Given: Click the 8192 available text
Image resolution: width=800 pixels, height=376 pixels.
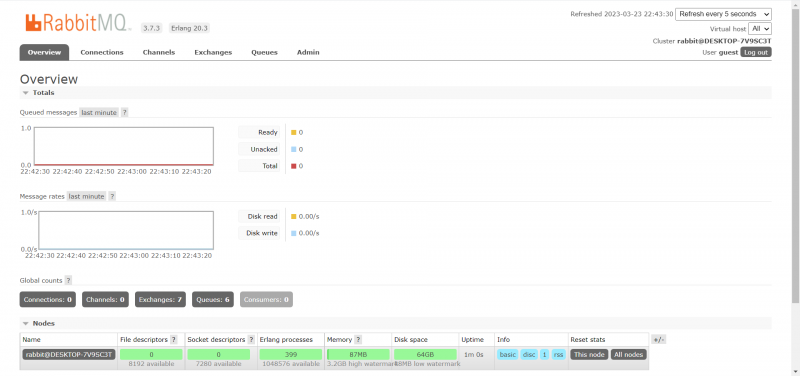Looking at the screenshot, I should tap(152, 364).
